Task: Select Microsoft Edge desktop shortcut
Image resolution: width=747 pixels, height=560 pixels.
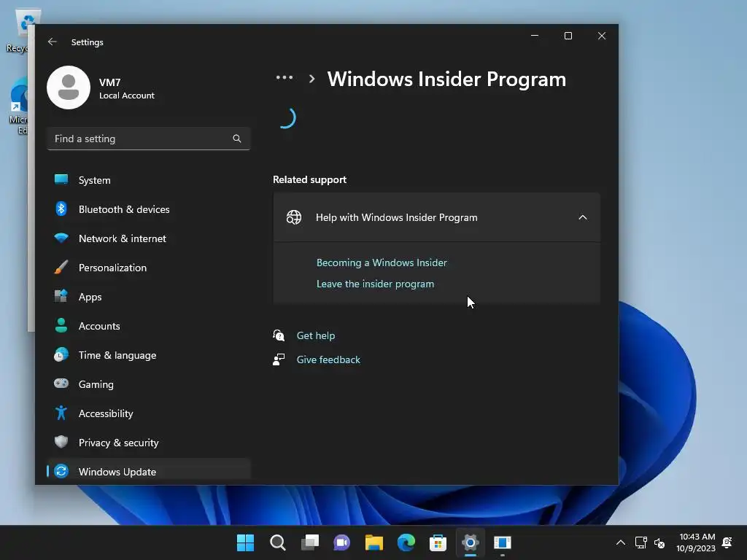Action: click(20, 107)
